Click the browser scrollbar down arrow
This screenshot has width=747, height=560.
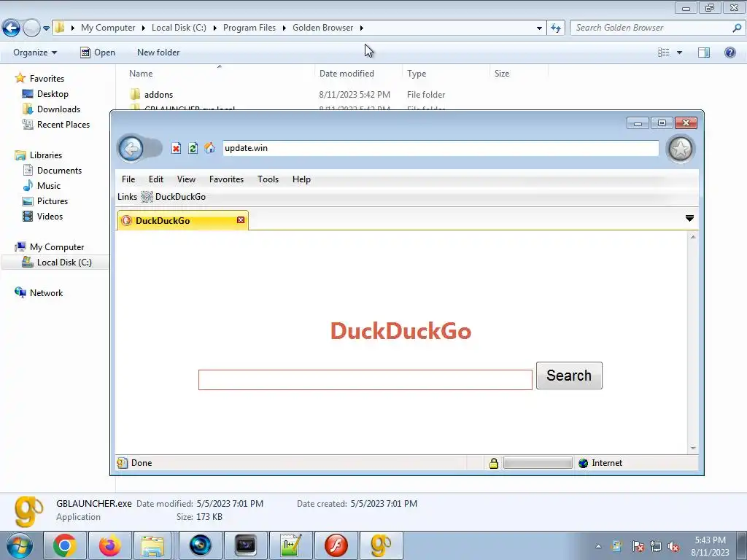click(693, 448)
